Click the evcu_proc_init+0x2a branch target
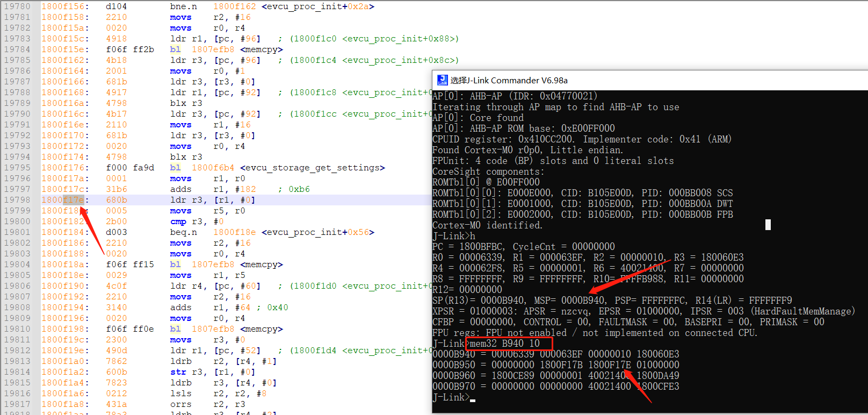This screenshot has width=868, height=415. click(x=317, y=6)
